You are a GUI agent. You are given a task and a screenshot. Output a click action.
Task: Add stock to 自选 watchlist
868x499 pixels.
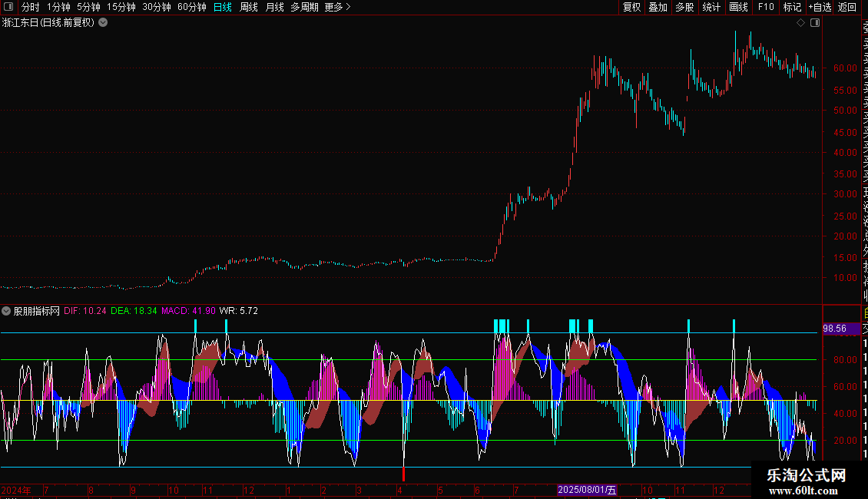(820, 7)
